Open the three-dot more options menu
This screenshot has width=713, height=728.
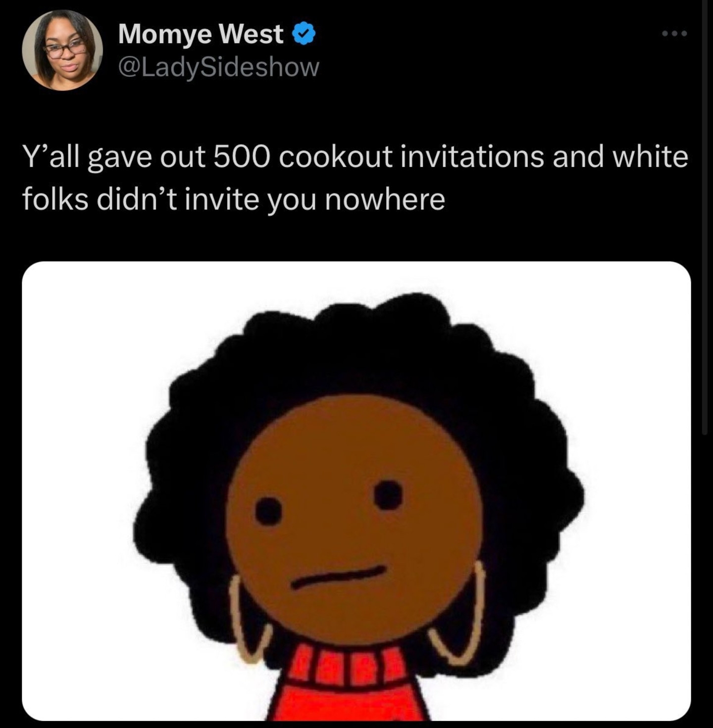pos(675,34)
